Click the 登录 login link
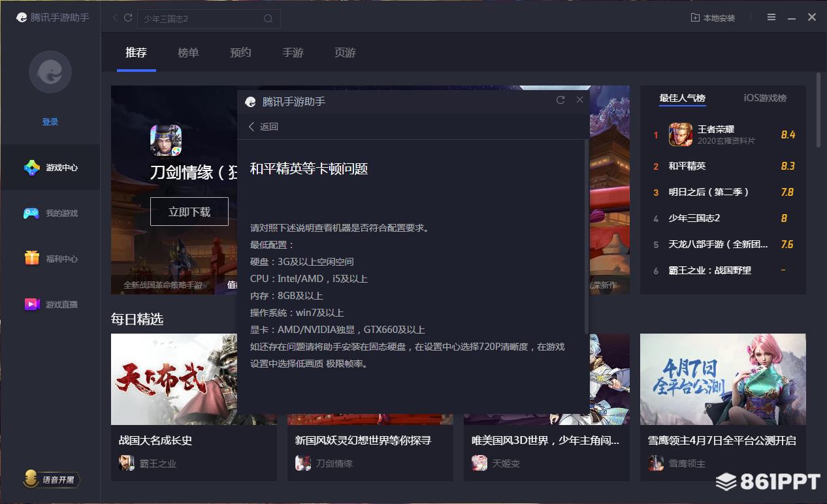The width and height of the screenshot is (827, 504). pos(50,121)
